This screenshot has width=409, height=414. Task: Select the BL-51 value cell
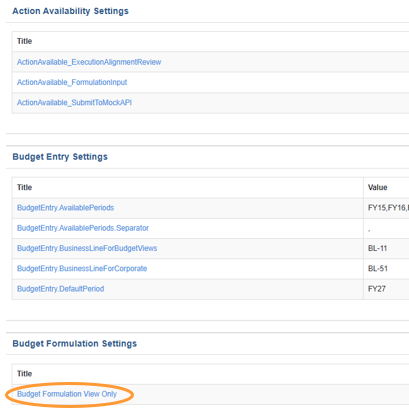point(378,269)
